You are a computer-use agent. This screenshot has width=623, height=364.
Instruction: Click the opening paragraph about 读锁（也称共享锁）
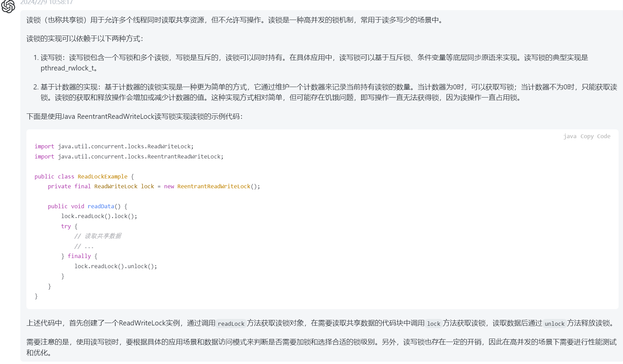point(235,20)
